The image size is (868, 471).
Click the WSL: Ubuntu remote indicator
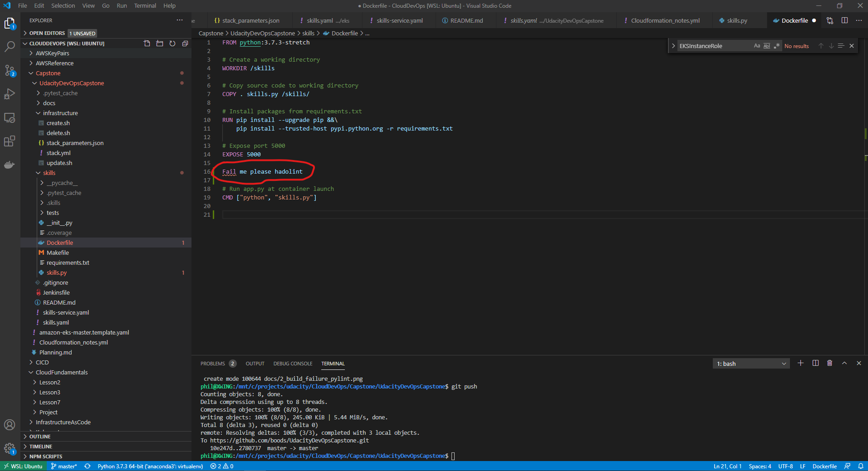click(23, 466)
